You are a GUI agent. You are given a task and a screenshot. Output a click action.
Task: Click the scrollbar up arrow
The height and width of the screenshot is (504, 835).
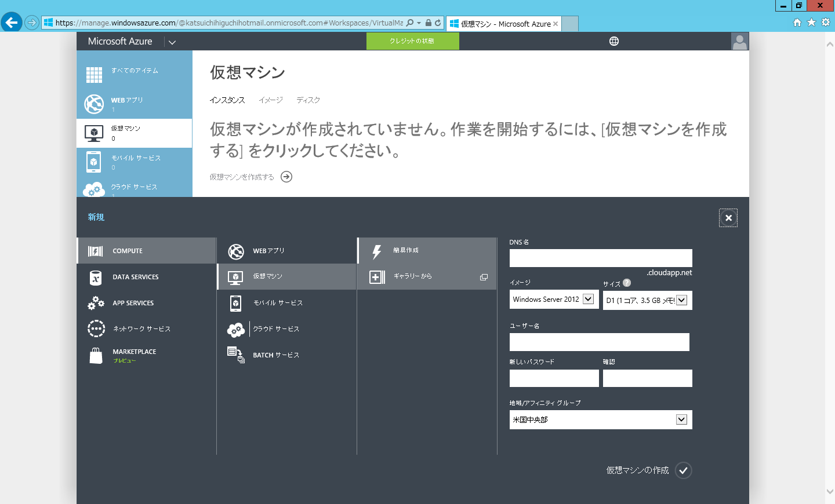[x=830, y=44]
